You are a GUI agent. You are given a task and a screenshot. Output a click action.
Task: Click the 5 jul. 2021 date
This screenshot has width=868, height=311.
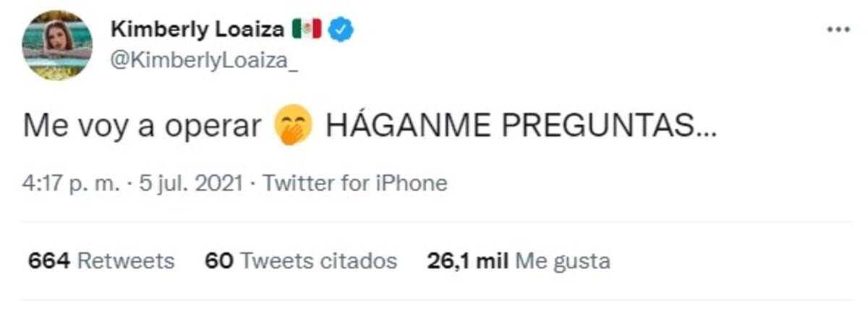[181, 183]
